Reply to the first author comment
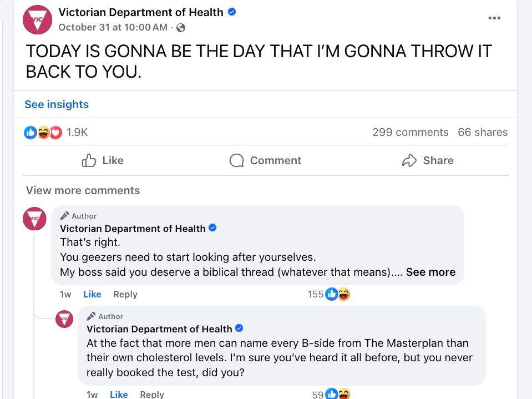 tap(125, 294)
